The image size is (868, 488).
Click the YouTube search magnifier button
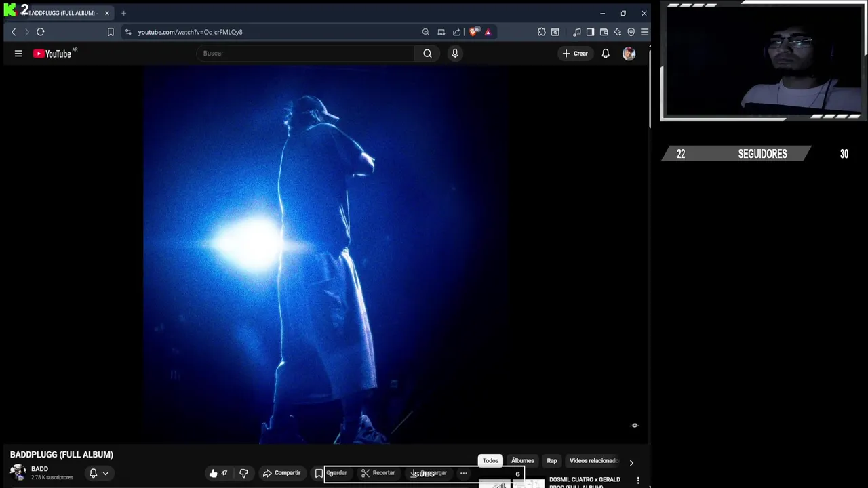click(427, 54)
